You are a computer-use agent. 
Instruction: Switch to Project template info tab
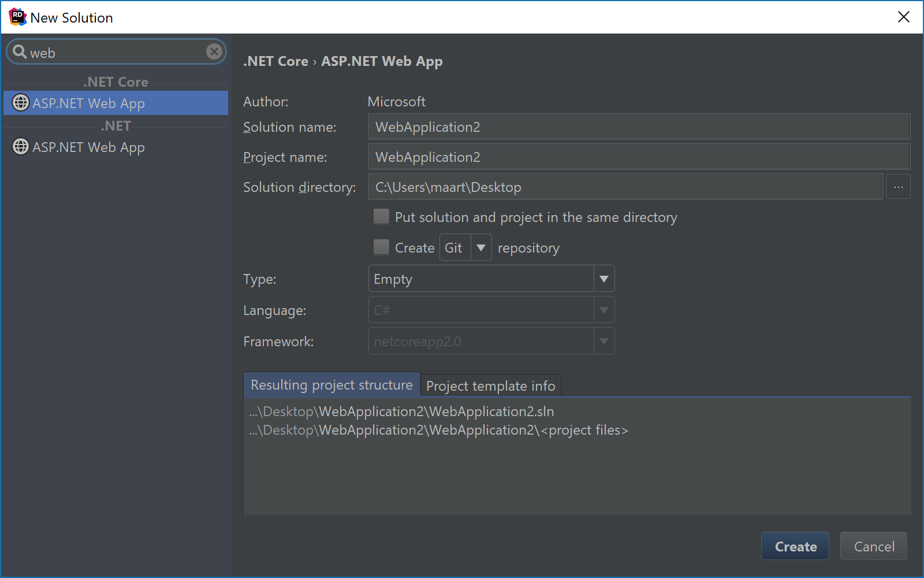point(491,386)
